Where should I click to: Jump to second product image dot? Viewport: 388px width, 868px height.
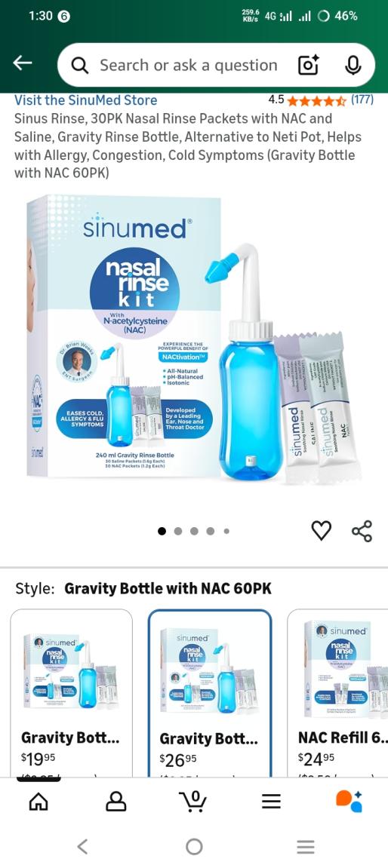pyautogui.click(x=178, y=531)
